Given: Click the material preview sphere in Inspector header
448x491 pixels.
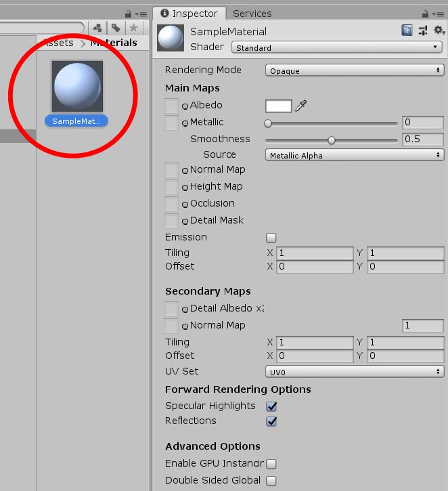Looking at the screenshot, I should (x=171, y=38).
